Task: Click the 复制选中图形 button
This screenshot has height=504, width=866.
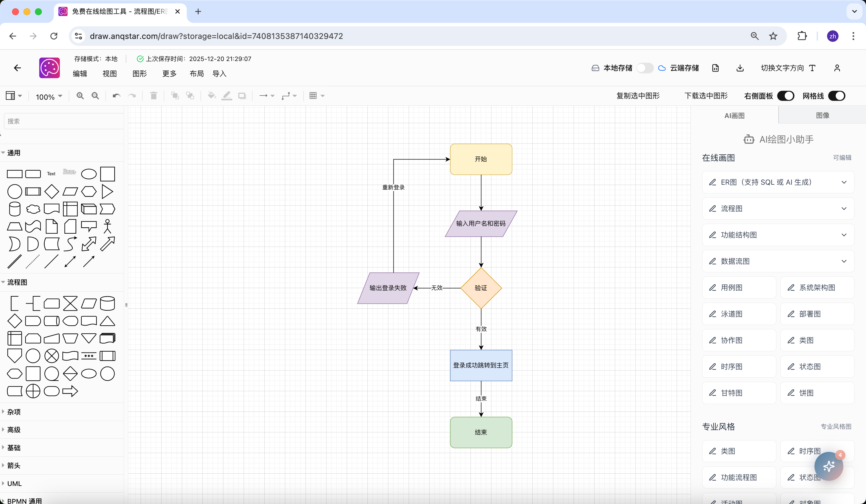Action: pyautogui.click(x=638, y=96)
